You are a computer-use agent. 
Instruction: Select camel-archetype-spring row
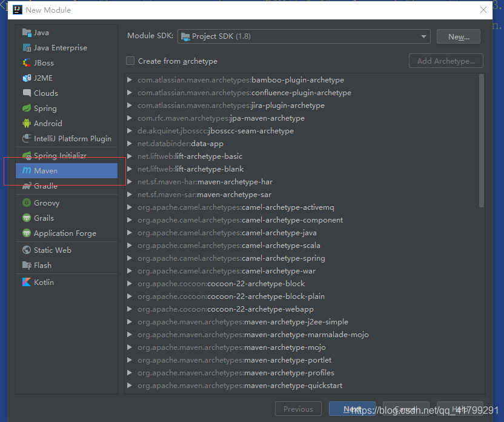[302, 258]
